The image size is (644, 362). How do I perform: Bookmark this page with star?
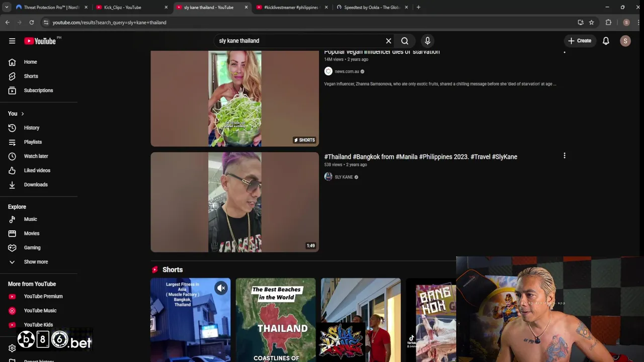click(591, 22)
